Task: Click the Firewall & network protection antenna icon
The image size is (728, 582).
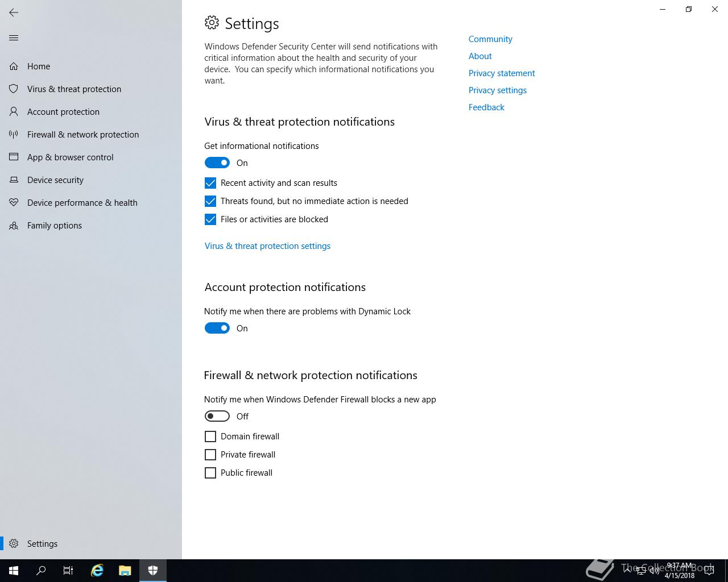Action: point(14,135)
